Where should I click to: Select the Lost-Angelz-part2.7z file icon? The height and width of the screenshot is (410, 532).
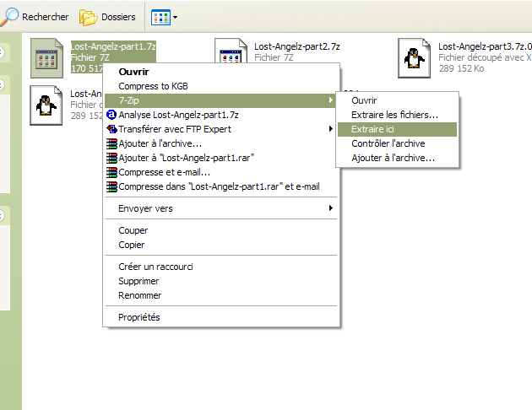click(x=231, y=51)
